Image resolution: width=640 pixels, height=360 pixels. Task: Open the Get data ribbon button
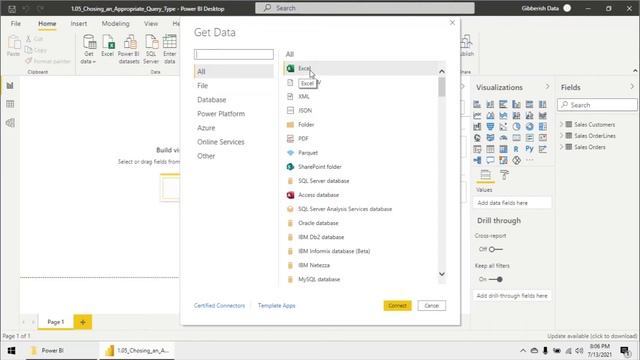[89, 49]
